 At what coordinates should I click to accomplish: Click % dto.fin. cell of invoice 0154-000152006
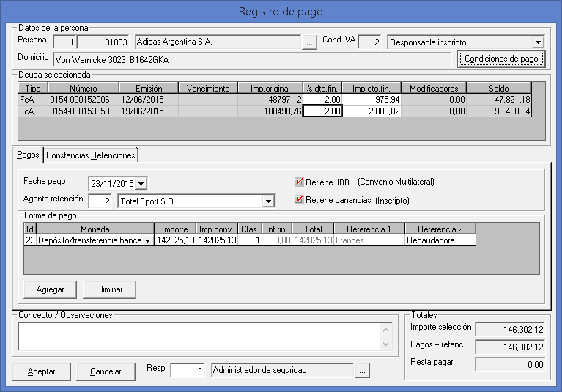click(x=323, y=100)
